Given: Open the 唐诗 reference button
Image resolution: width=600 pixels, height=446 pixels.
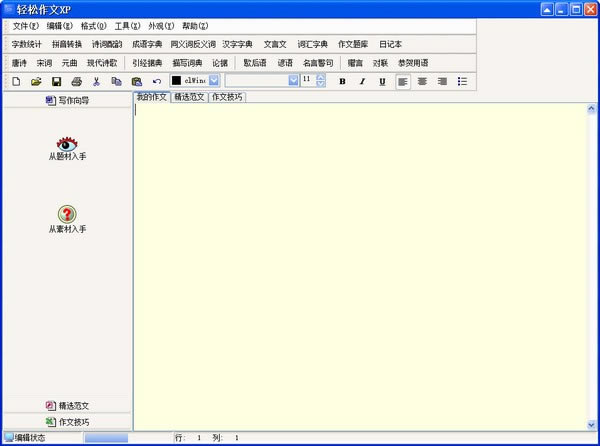Looking at the screenshot, I should click(x=19, y=62).
